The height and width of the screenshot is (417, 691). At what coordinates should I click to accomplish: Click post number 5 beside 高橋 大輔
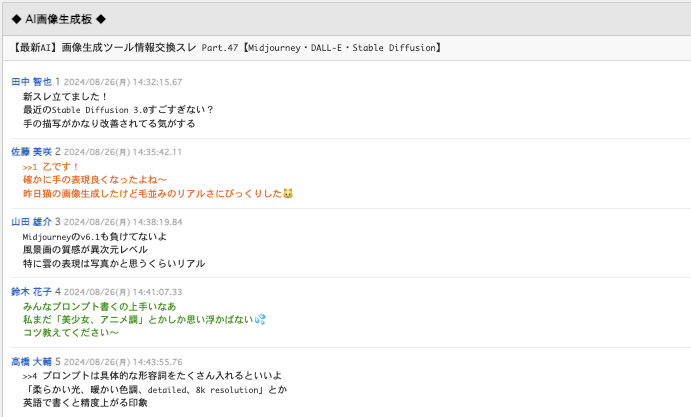(x=58, y=361)
